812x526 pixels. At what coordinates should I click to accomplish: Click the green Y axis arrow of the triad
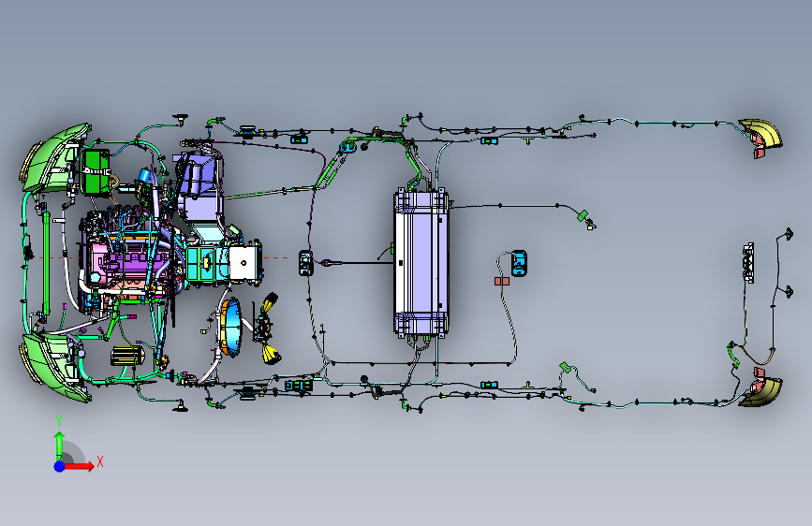pos(59,446)
